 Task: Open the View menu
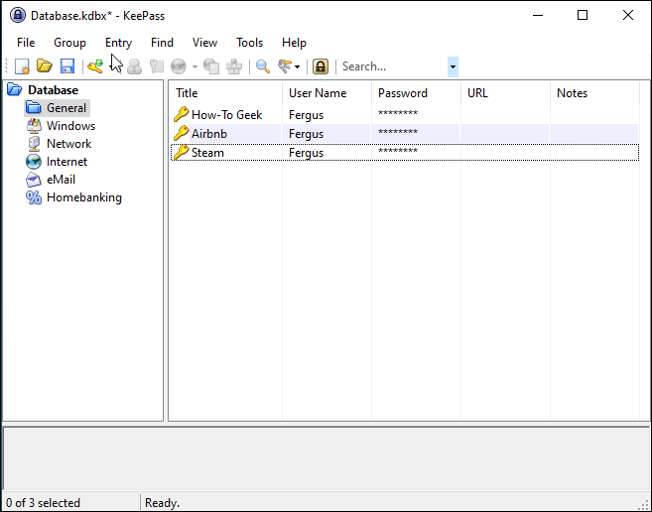(x=205, y=43)
